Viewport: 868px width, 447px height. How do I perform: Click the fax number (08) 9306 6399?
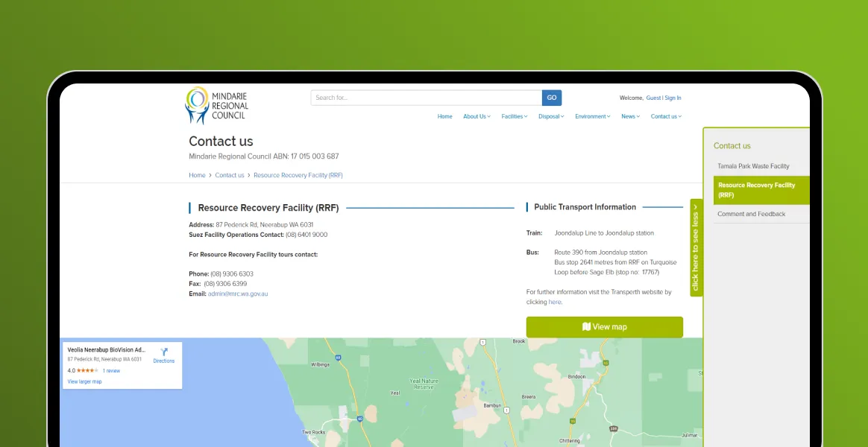pos(225,284)
